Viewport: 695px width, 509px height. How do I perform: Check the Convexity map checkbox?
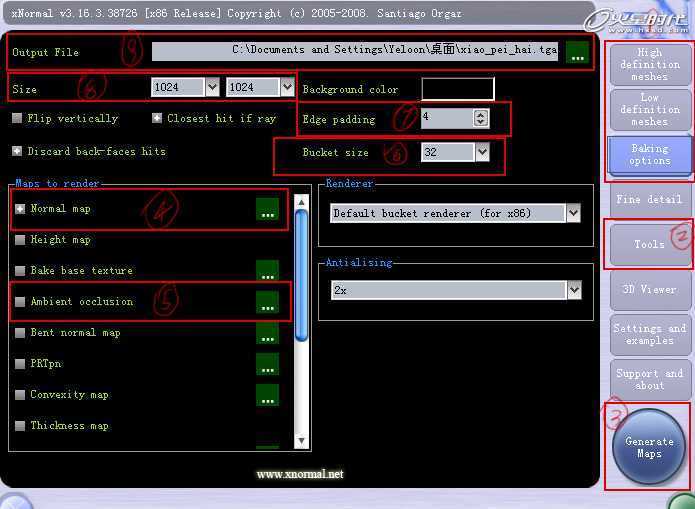click(x=20, y=395)
